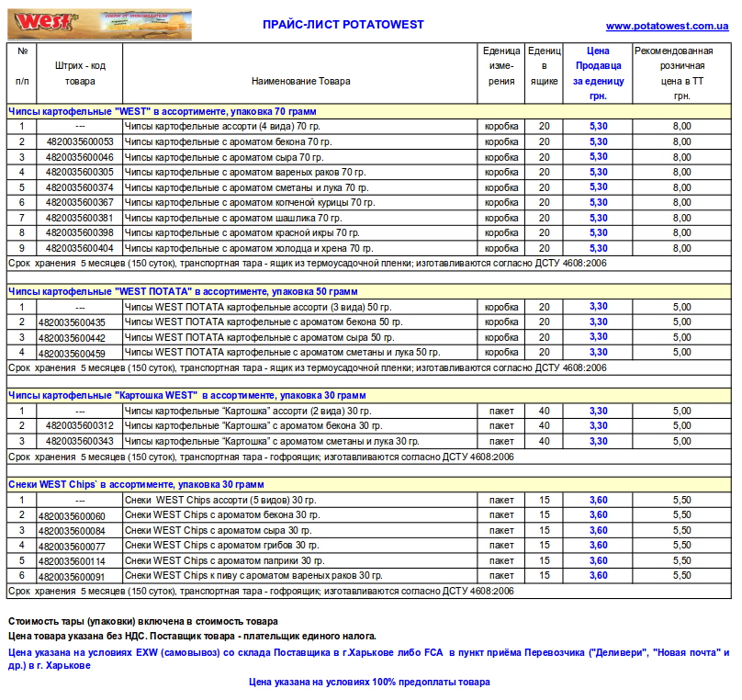Select "Чипсы картофельные с ароматом сметаны и лука 70 гр."
Screen dimensions: 742x700
coord(246,187)
